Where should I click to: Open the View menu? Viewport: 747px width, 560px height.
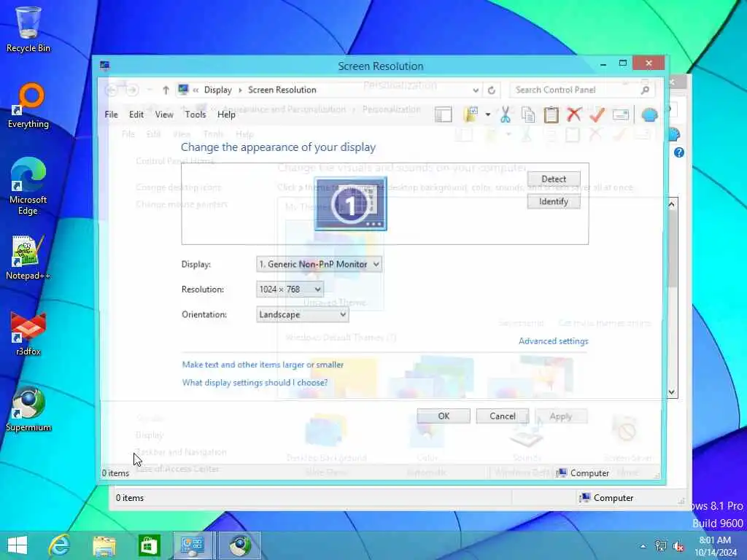pos(164,114)
